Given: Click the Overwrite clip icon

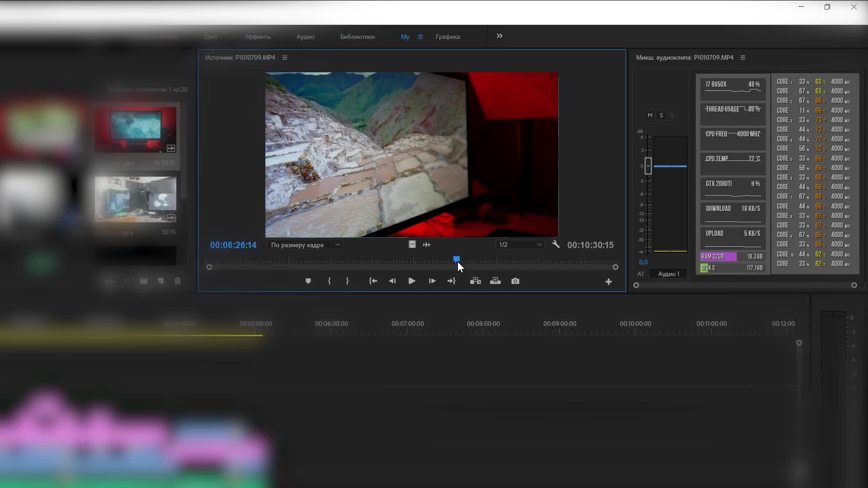Looking at the screenshot, I should click(x=495, y=281).
